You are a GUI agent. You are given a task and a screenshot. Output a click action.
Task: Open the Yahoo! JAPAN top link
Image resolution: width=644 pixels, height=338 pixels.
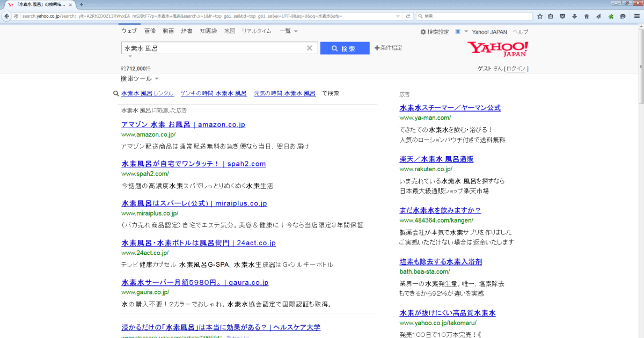(x=489, y=32)
